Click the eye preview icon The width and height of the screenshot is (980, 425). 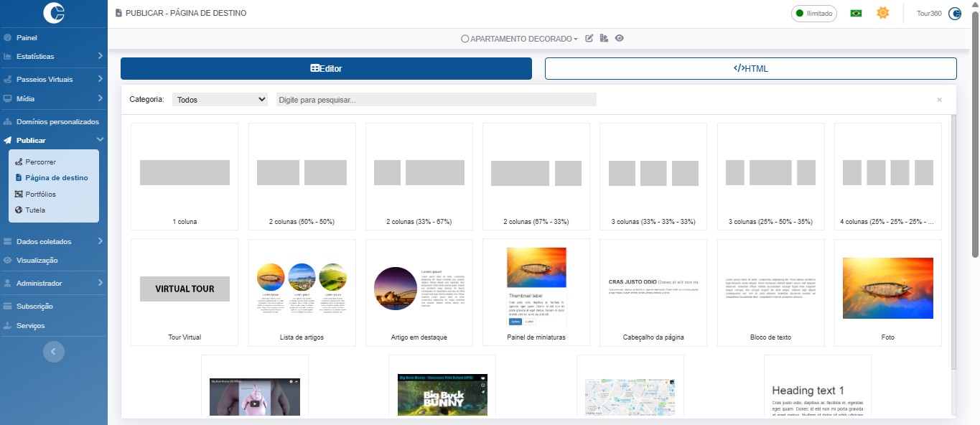[x=619, y=38]
